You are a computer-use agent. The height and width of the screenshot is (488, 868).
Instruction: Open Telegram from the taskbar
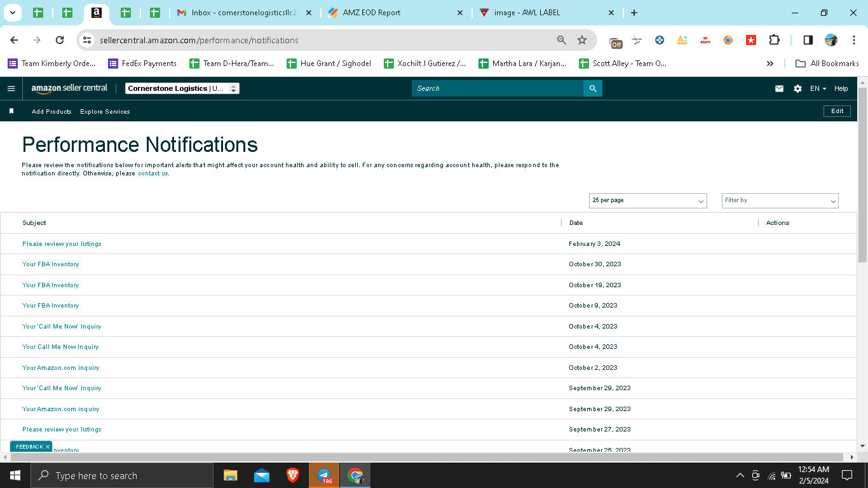324,475
